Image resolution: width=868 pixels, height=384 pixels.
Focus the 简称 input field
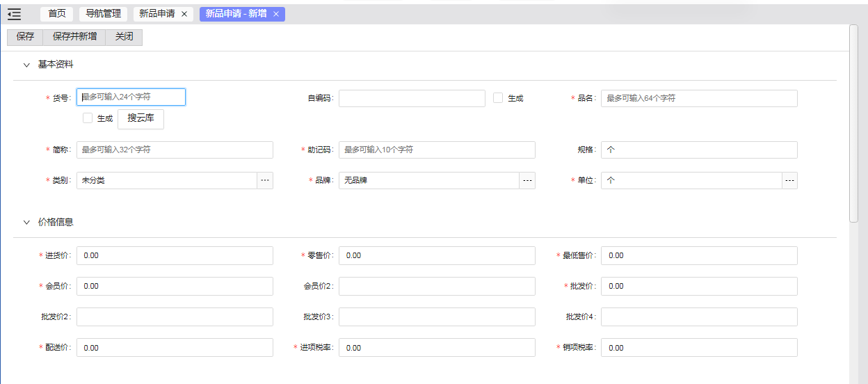(x=175, y=150)
